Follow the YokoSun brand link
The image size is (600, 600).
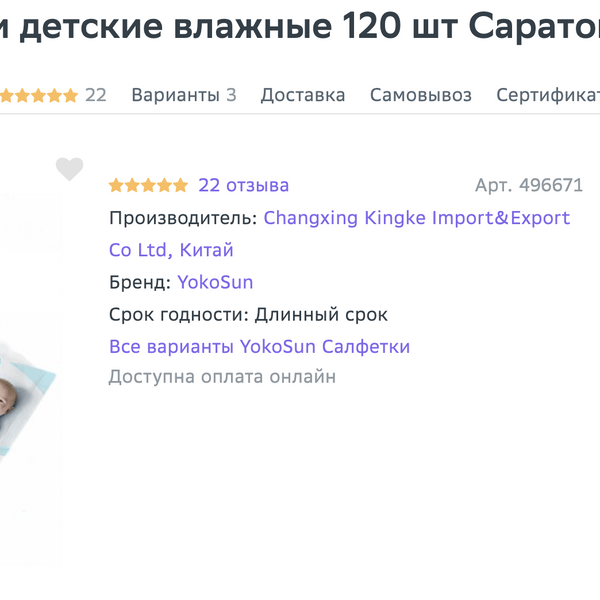(x=215, y=282)
